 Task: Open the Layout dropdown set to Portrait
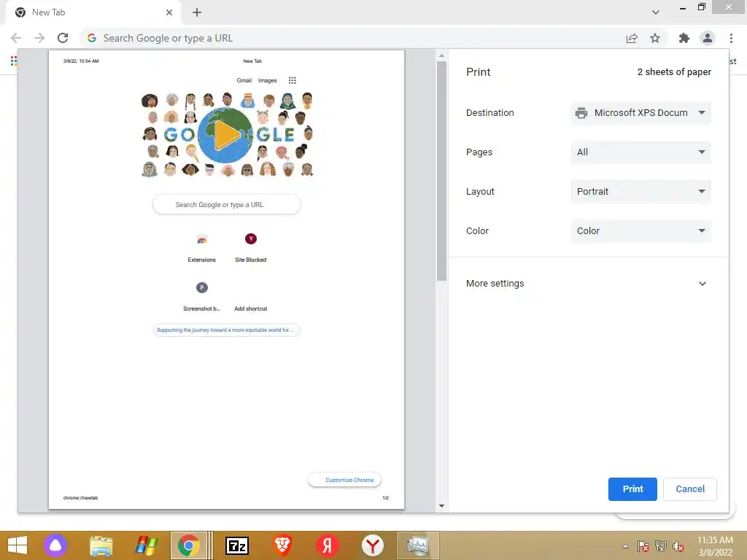[640, 192]
